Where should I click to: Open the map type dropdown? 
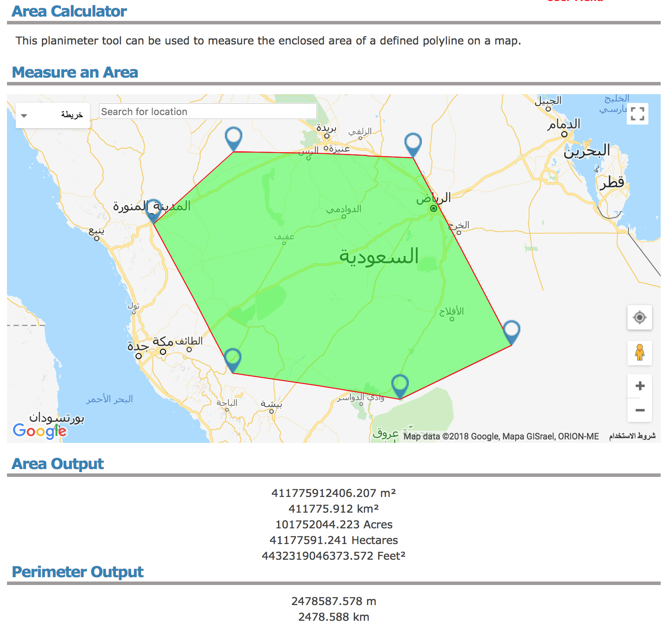[x=53, y=115]
